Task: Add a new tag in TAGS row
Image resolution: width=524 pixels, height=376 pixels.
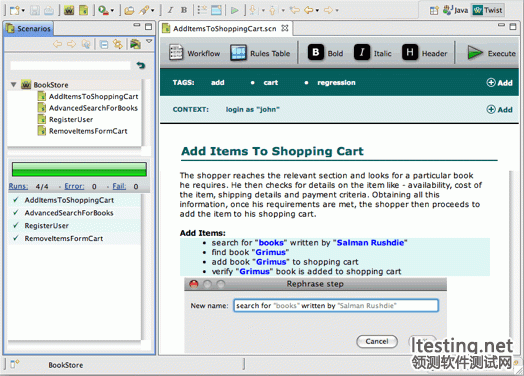Action: 499,83
